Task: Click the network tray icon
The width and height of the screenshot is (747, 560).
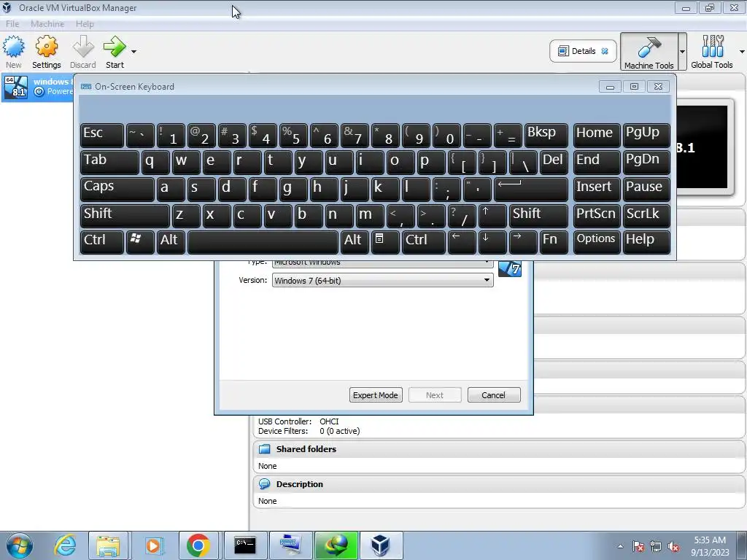Action: click(656, 546)
